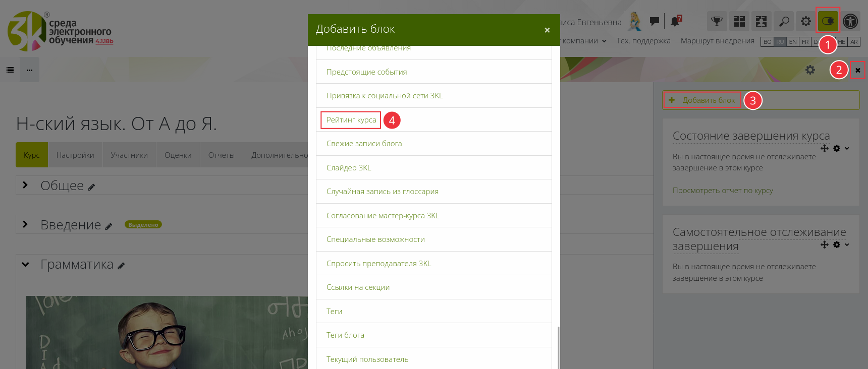Switch to the Участники tab
This screenshot has height=369, width=868.
point(129,155)
